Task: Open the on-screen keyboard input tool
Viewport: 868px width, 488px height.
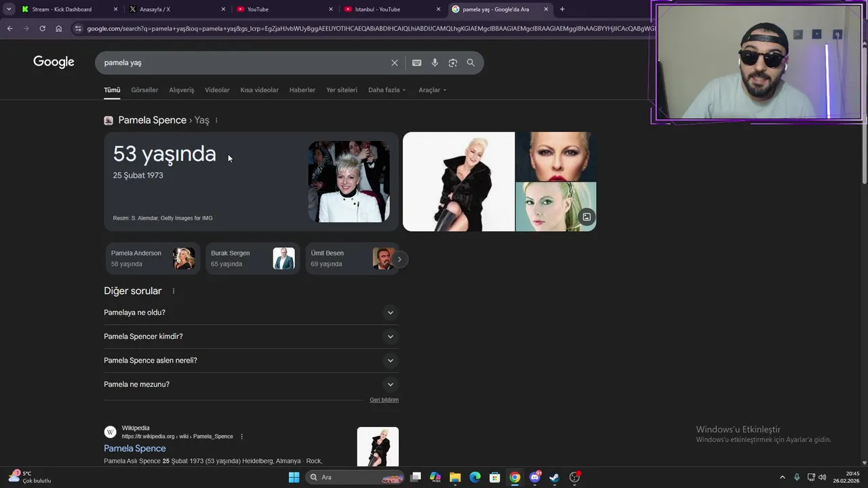Action: [x=416, y=62]
